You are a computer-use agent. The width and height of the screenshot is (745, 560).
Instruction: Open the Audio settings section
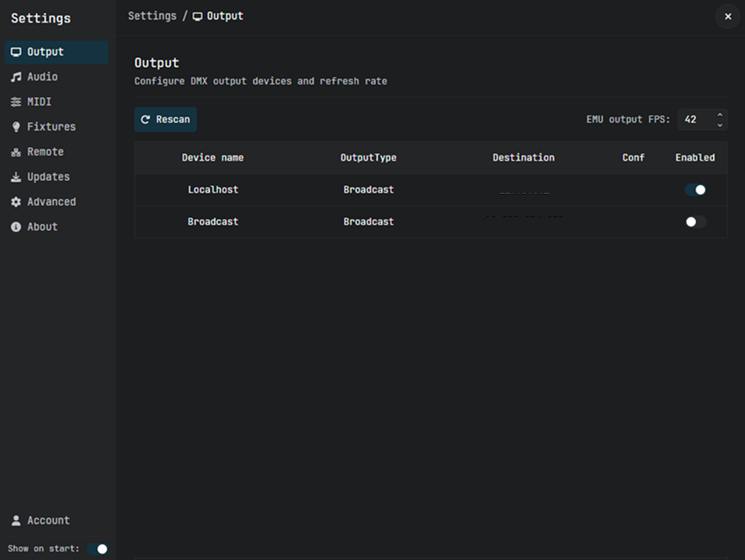pyautogui.click(x=56, y=77)
